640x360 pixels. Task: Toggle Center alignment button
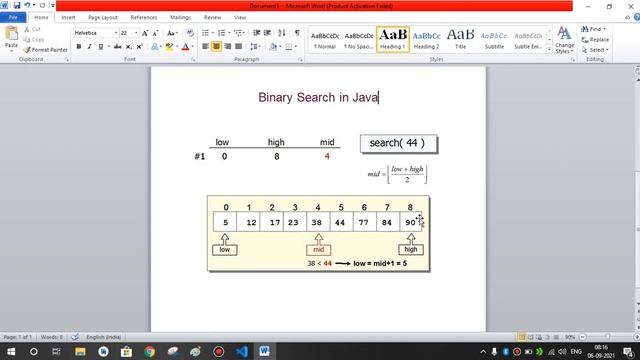pos(216,47)
